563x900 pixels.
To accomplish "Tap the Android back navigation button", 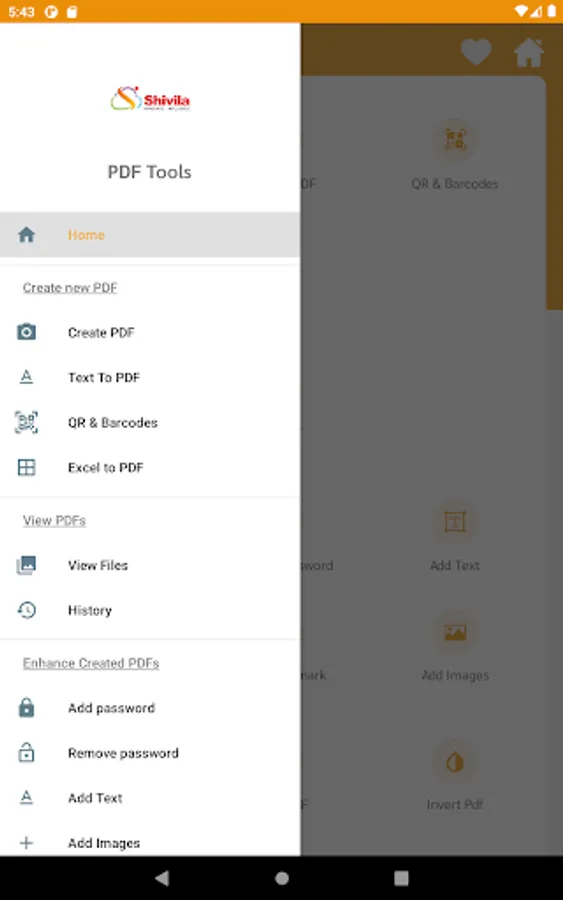I will 162,878.
